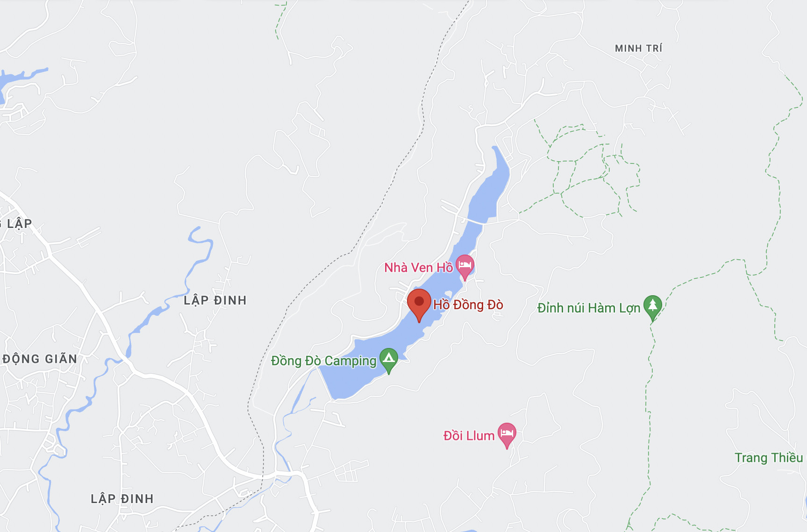Click the lower LẬP ĐINH area label
807x532 pixels.
click(122, 499)
